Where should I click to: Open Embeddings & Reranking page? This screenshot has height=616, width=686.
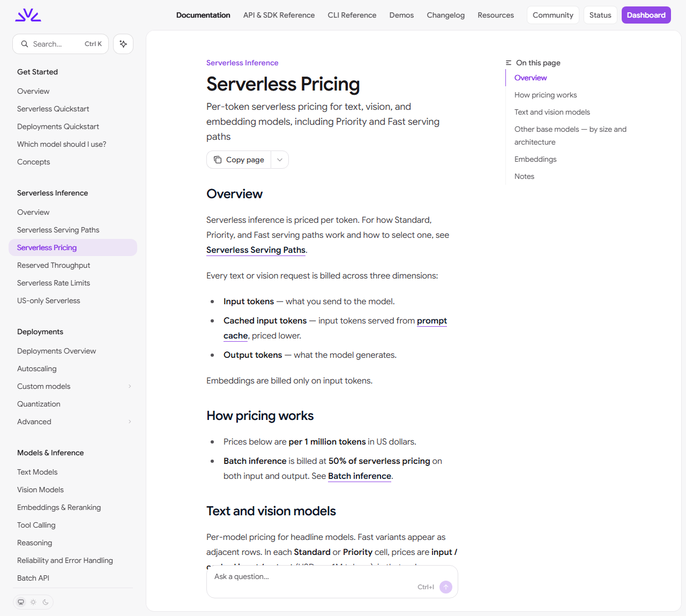click(x=73, y=507)
